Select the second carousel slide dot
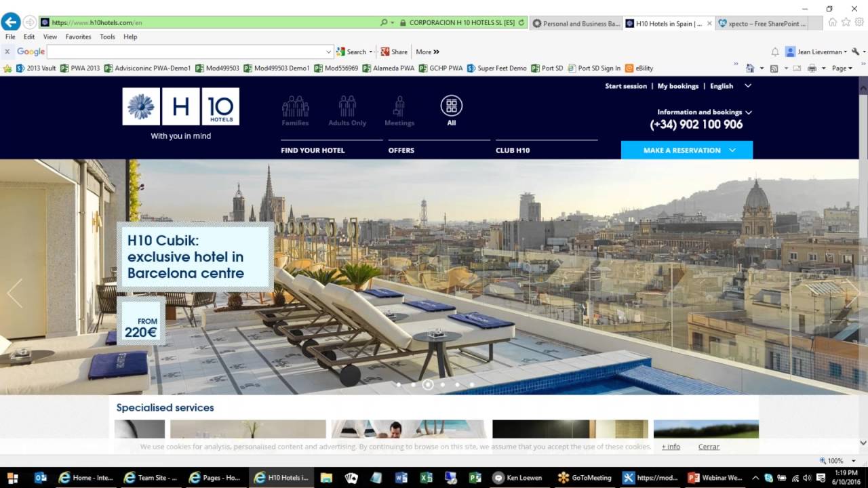This screenshot has width=868, height=488. pyautogui.click(x=413, y=384)
